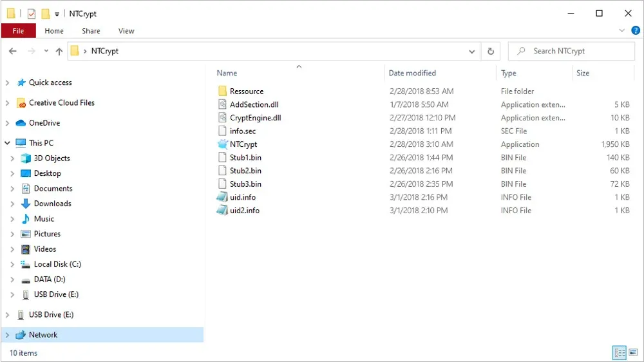The width and height of the screenshot is (644, 362).
Task: Click the Music note icon
Action: (26, 218)
